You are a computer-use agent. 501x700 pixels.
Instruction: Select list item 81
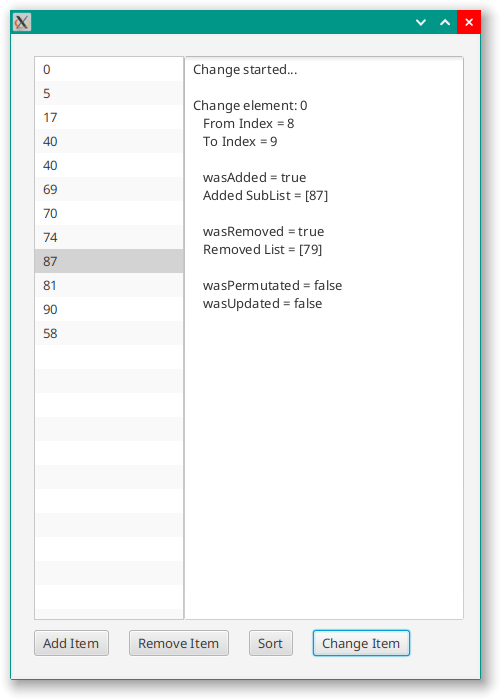pos(109,285)
